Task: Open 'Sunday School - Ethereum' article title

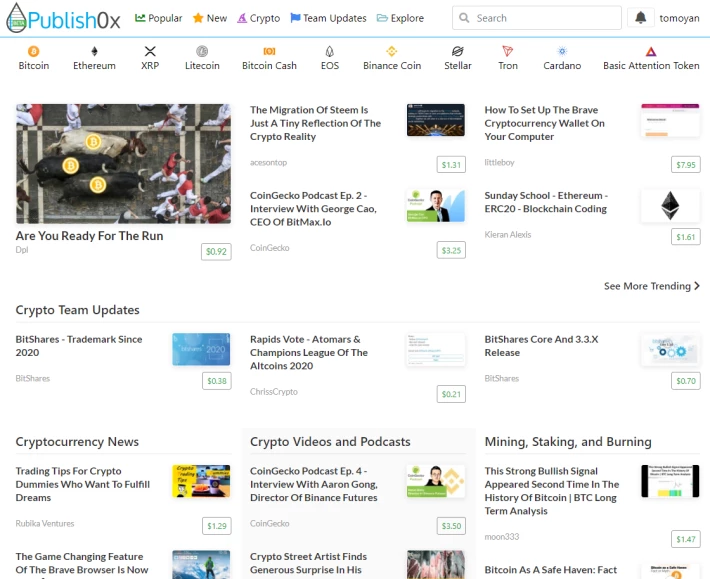Action: pyautogui.click(x=546, y=202)
